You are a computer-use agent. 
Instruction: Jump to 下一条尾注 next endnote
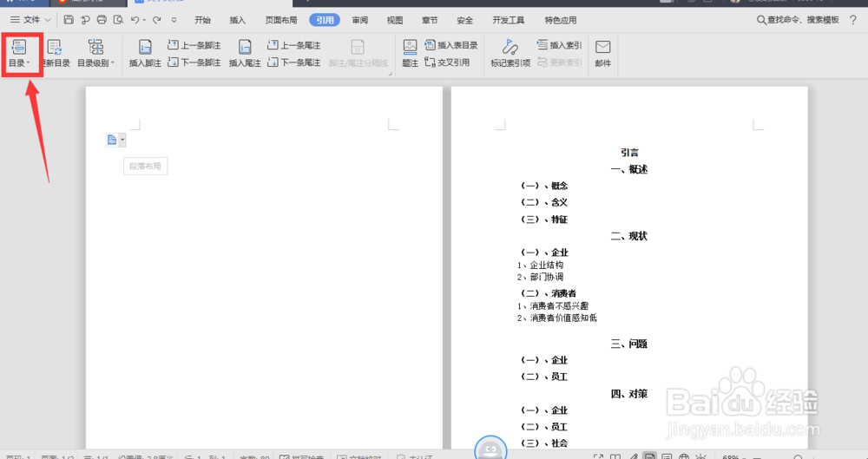pyautogui.click(x=294, y=62)
